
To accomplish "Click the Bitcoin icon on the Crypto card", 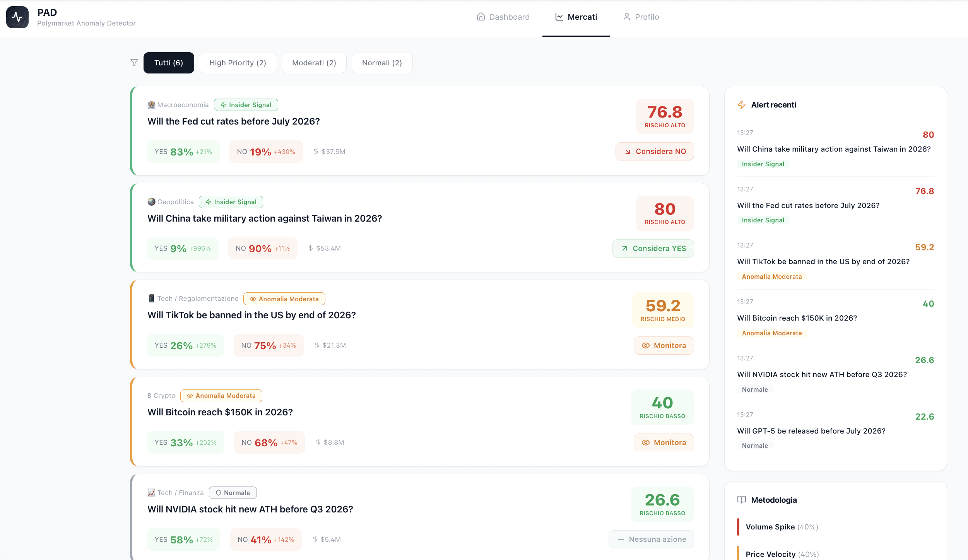I will click(149, 395).
